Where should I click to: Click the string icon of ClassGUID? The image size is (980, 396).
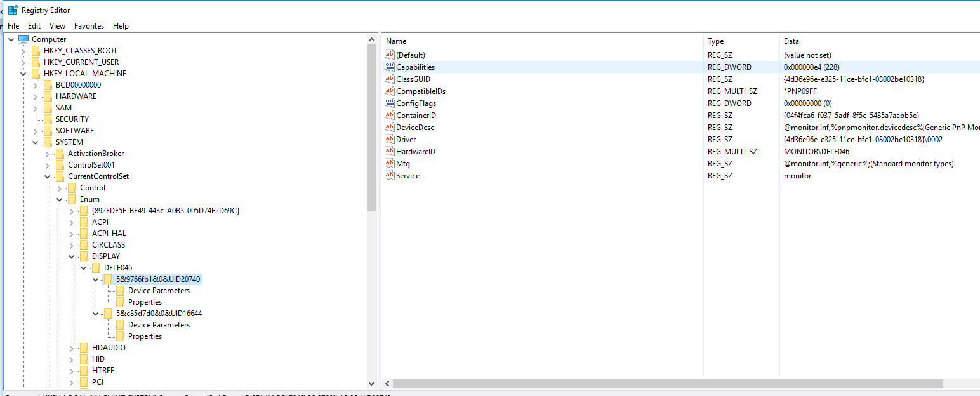click(x=390, y=79)
